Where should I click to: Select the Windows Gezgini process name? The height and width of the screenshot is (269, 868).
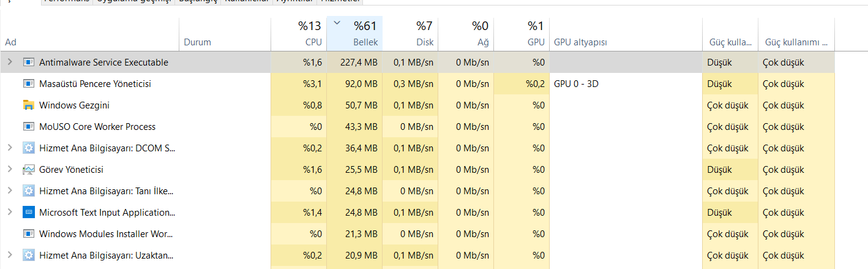pos(74,105)
